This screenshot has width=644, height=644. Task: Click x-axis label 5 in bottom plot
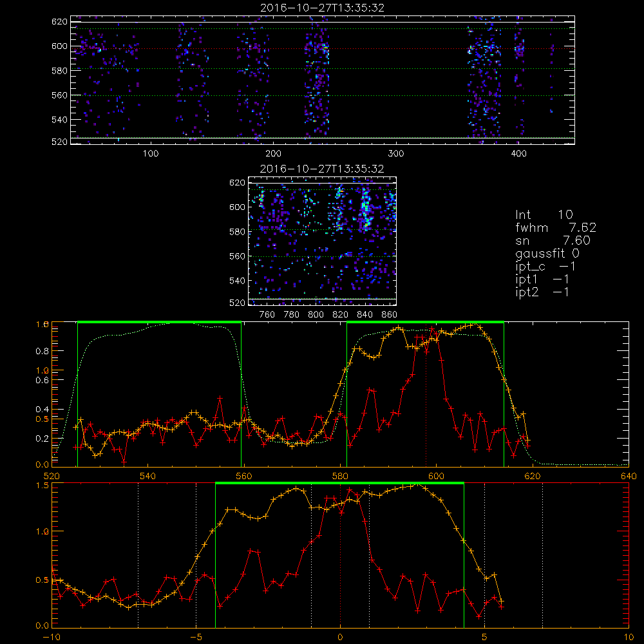pos(485,638)
